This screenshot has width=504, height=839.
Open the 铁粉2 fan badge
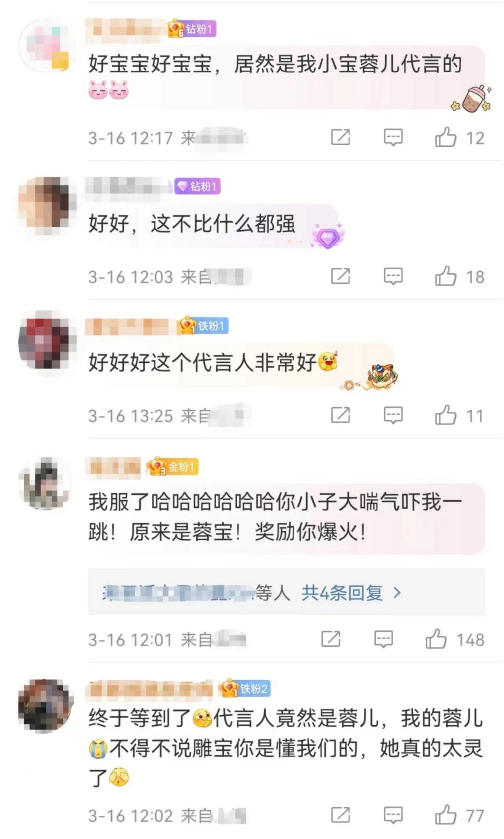coord(245,689)
